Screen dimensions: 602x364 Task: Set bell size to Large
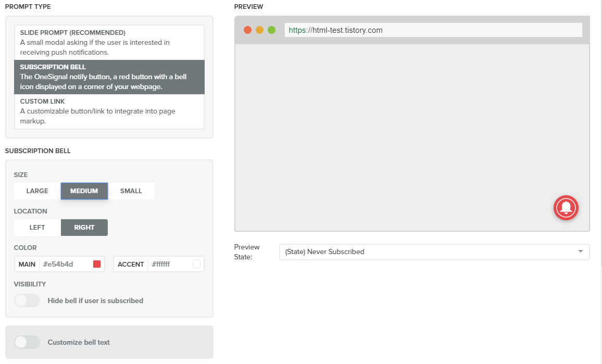tap(37, 191)
